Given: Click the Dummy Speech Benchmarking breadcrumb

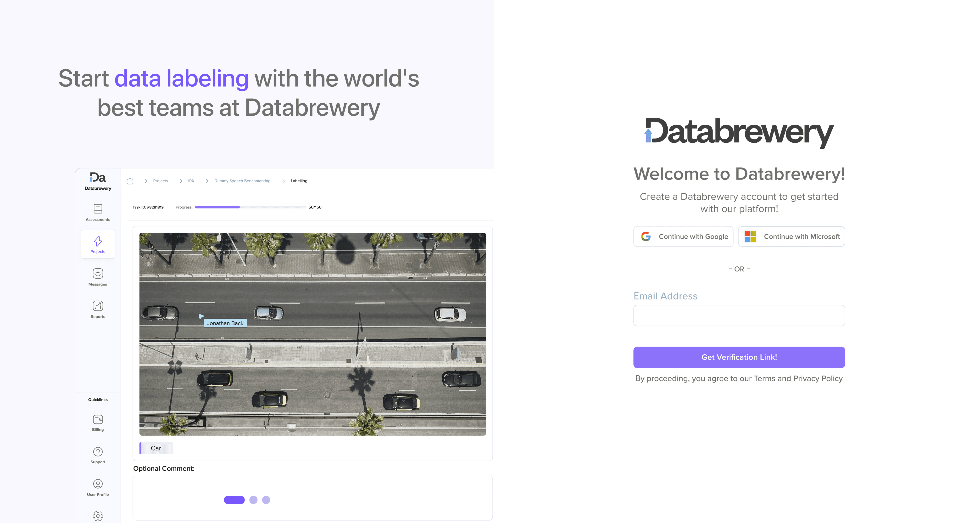Looking at the screenshot, I should (242, 181).
